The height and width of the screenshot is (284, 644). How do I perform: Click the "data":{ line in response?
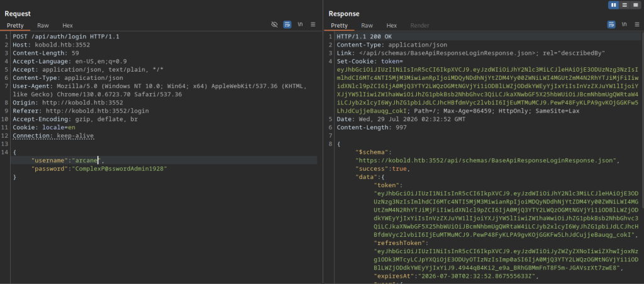pyautogui.click(x=370, y=177)
